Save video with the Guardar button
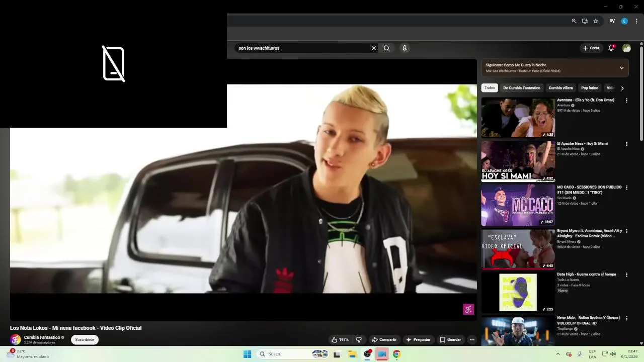This screenshot has width=644, height=362. [450, 340]
